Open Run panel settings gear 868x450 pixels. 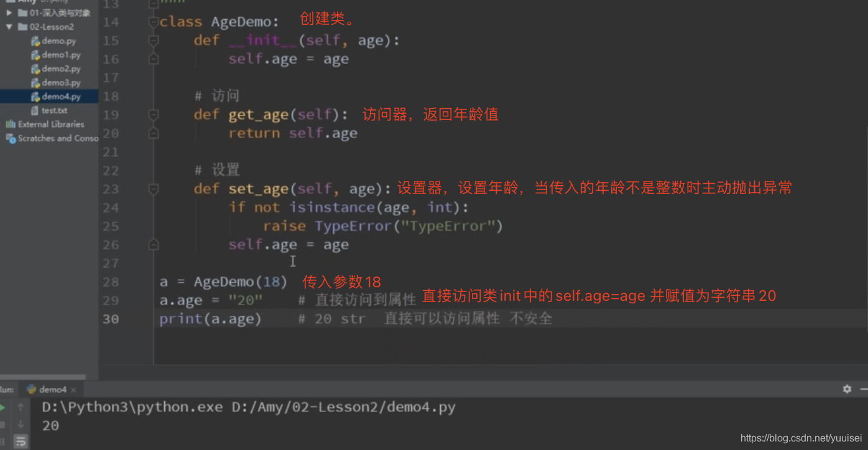847,389
